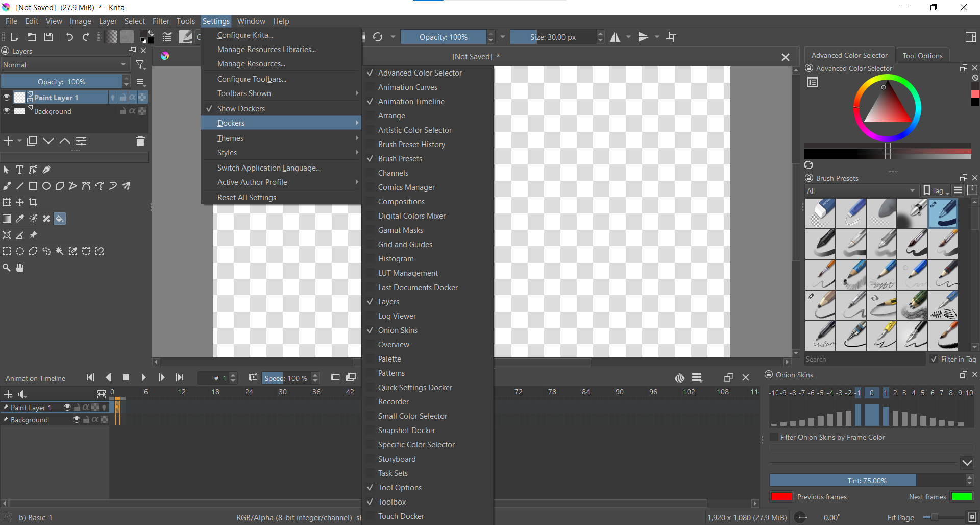This screenshot has height=525, width=980.
Task: Hide the Background layer via eye icon
Action: tap(7, 111)
